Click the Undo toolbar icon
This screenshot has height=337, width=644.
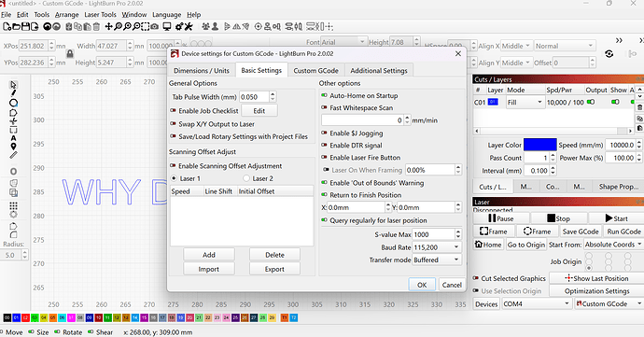coord(48,27)
